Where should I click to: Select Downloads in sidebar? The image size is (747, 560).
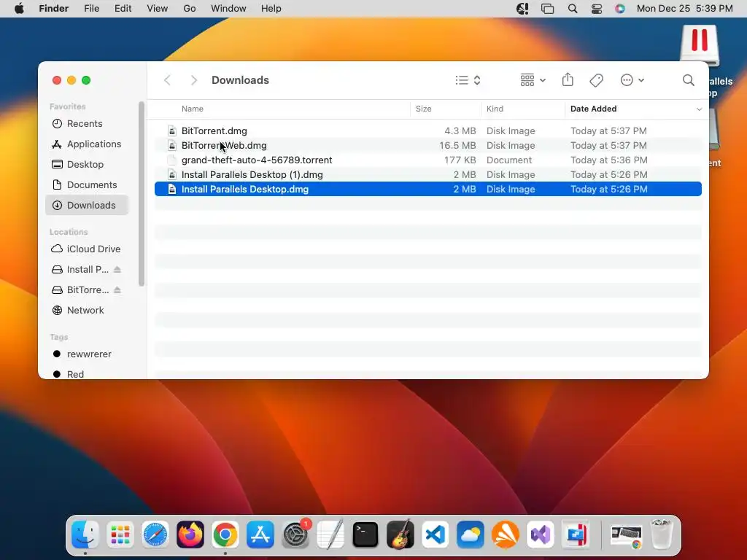pos(88,205)
